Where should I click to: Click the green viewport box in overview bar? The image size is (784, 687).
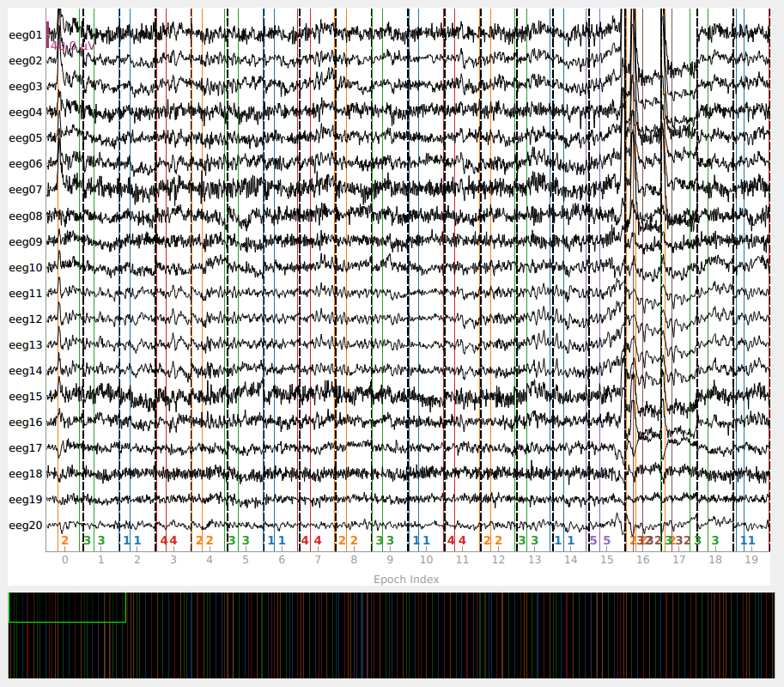click(x=67, y=607)
